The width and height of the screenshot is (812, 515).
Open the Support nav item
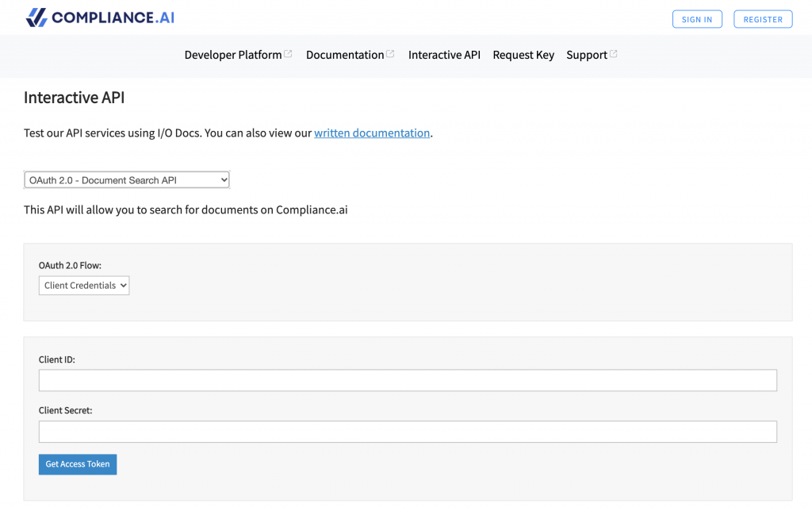587,55
